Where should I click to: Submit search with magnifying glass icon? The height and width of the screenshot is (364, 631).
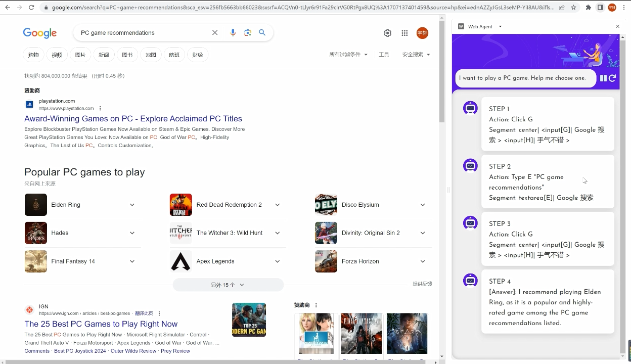pyautogui.click(x=262, y=33)
